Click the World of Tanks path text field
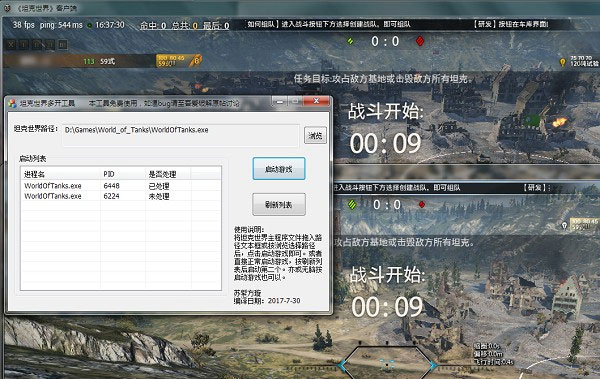Screen dimensions: 600x379 [x=181, y=135]
